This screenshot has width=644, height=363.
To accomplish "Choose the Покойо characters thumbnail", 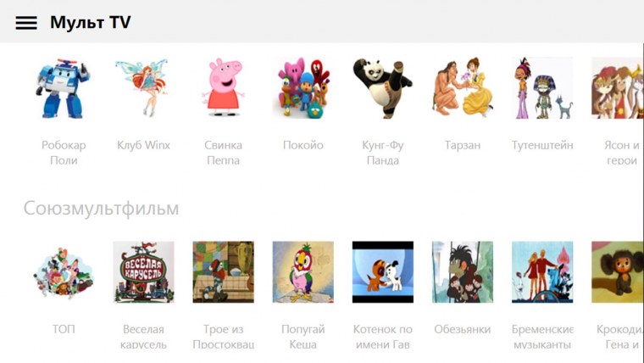I will 303,87.
